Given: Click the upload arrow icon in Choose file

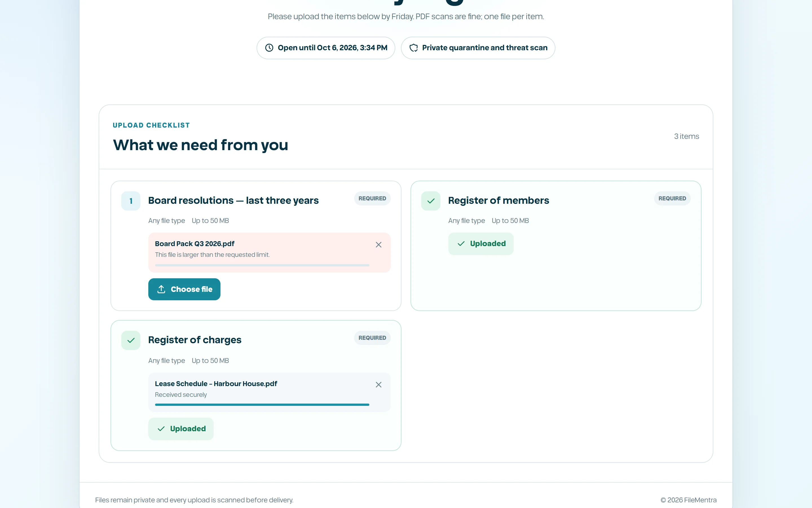Looking at the screenshot, I should point(161,289).
